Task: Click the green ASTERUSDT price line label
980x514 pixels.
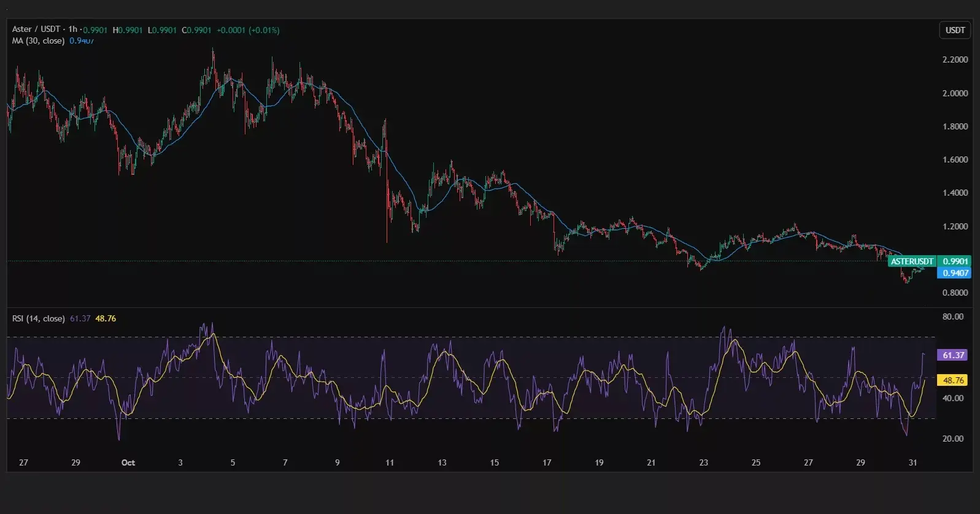Action: coord(912,261)
